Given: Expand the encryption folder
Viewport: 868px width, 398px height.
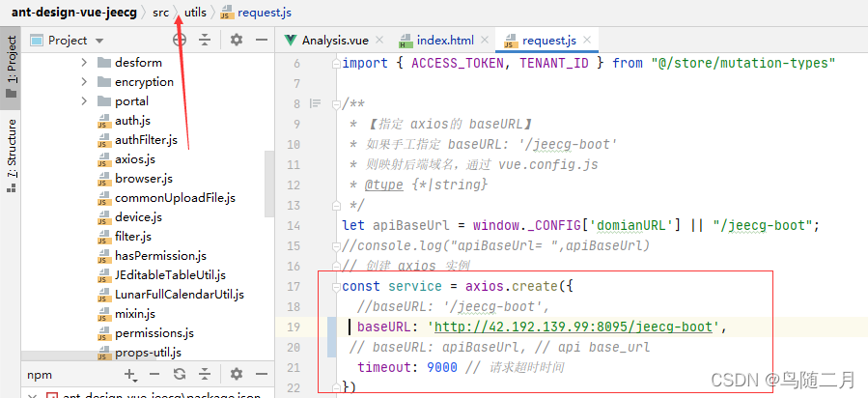Looking at the screenshot, I should coord(84,82).
